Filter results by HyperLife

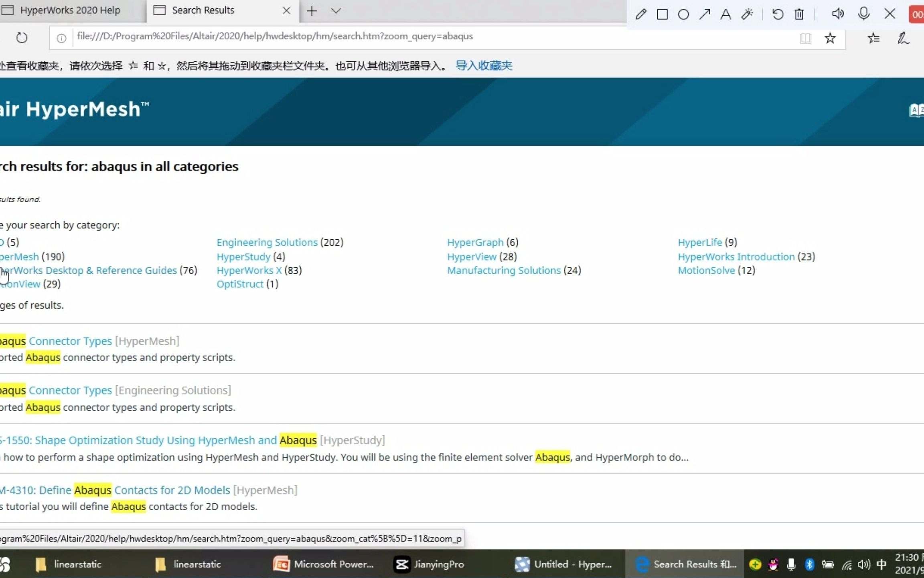pyautogui.click(x=700, y=242)
